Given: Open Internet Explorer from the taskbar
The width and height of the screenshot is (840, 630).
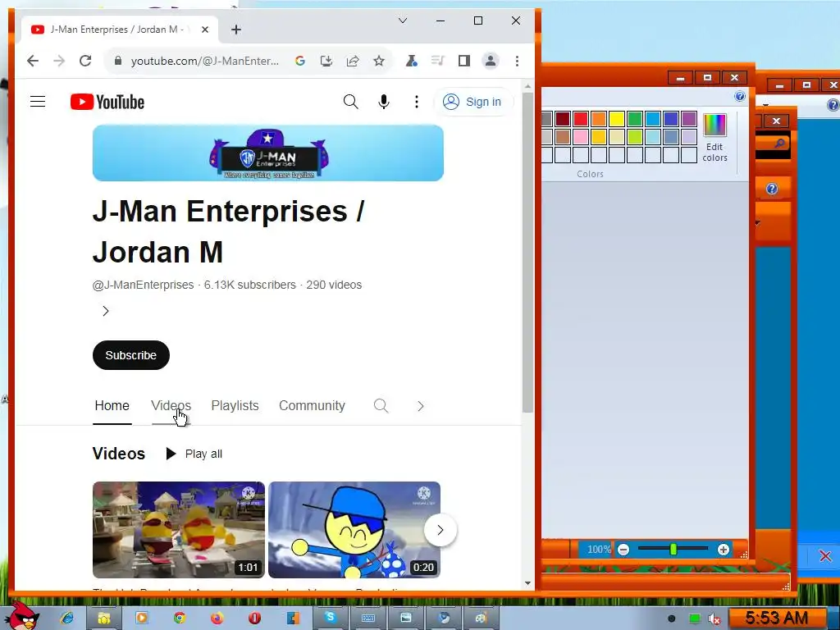Looking at the screenshot, I should coord(67,619).
